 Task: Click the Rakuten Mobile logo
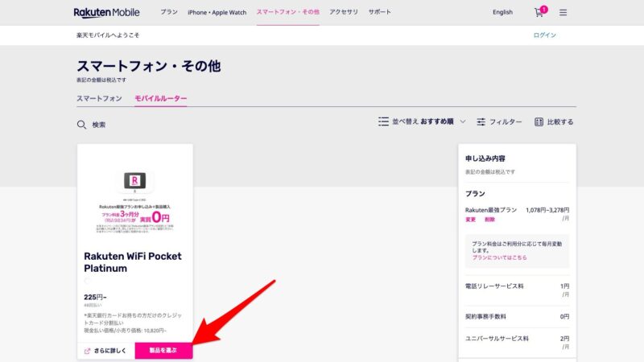click(107, 13)
